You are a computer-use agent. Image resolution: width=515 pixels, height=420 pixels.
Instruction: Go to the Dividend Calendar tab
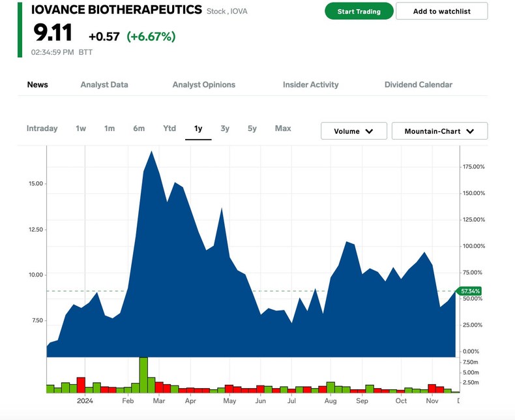click(x=418, y=85)
